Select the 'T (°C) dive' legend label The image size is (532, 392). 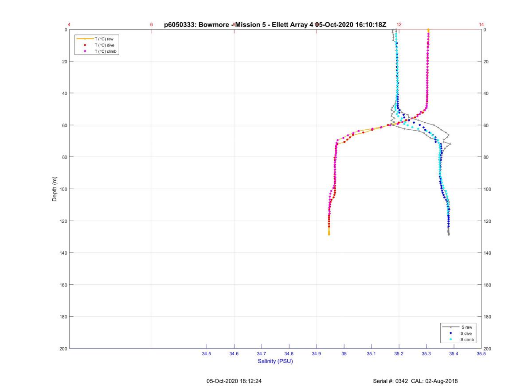(x=105, y=45)
